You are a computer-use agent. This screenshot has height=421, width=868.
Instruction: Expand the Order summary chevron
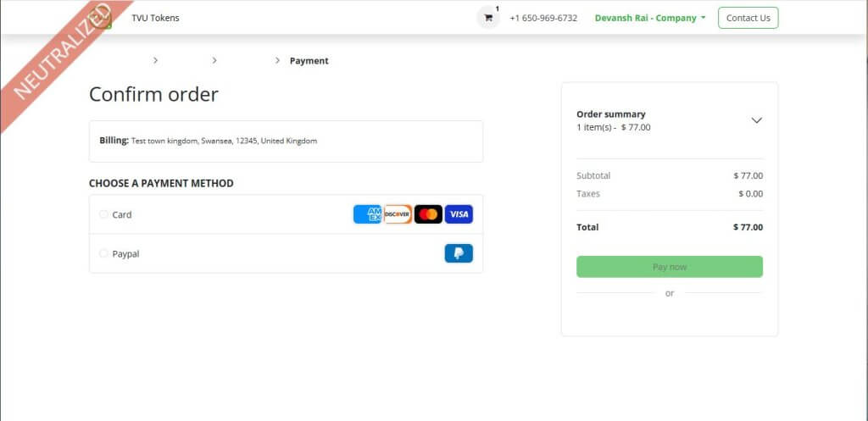point(757,120)
